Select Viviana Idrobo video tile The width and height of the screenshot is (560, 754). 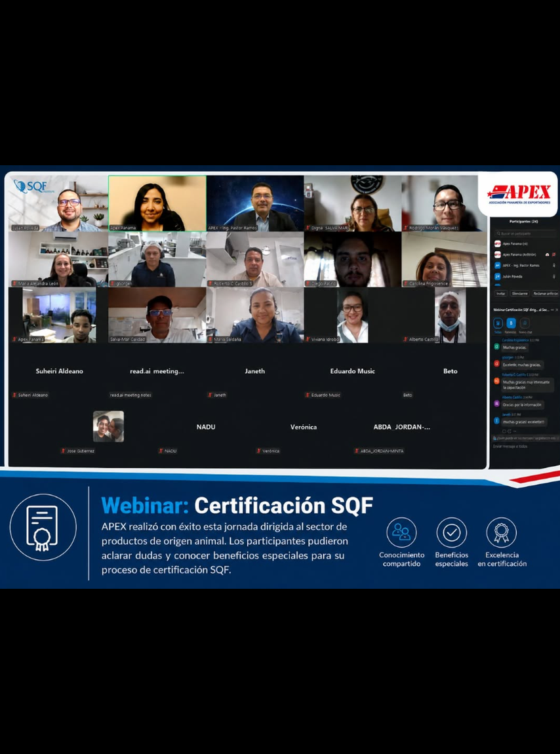tap(353, 315)
